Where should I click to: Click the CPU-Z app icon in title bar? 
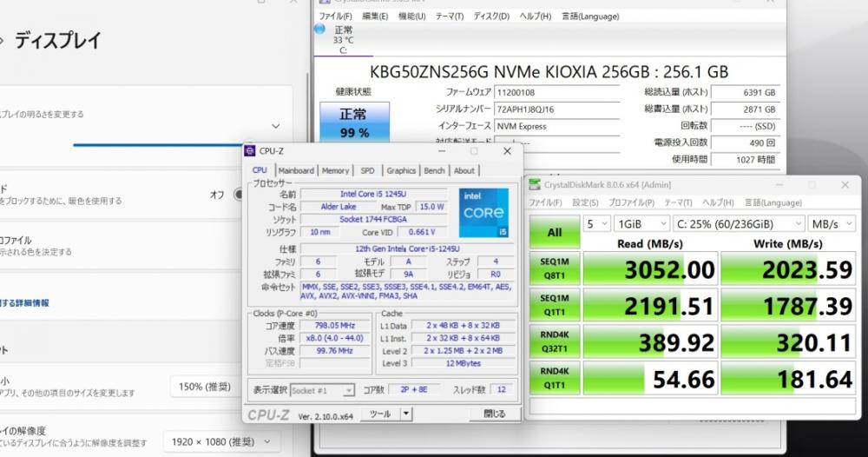[x=250, y=151]
